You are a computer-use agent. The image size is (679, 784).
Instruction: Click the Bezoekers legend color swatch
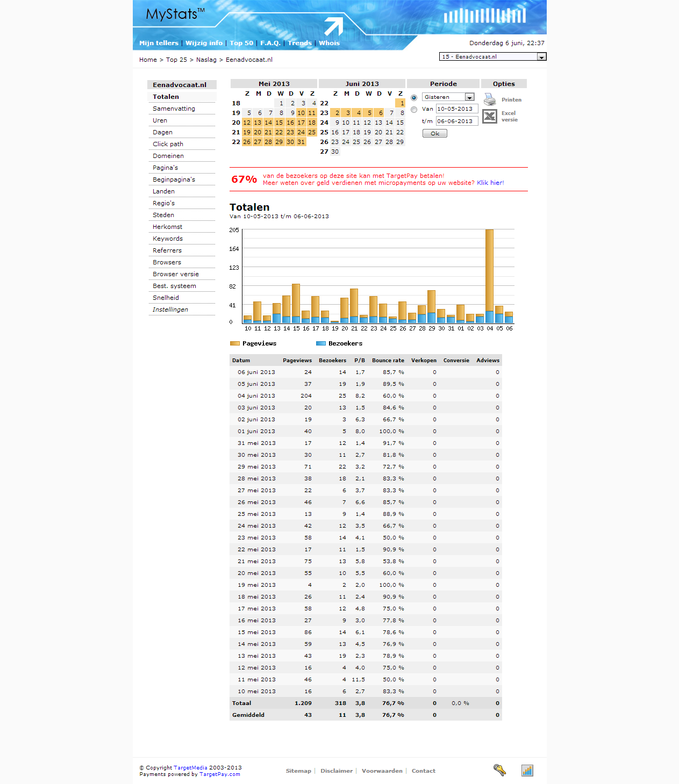pyautogui.click(x=321, y=343)
